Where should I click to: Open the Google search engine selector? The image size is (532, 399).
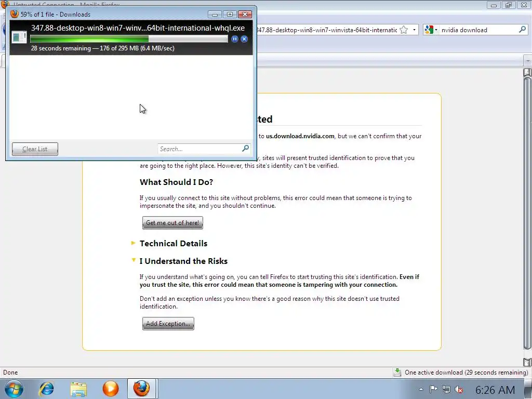click(431, 30)
